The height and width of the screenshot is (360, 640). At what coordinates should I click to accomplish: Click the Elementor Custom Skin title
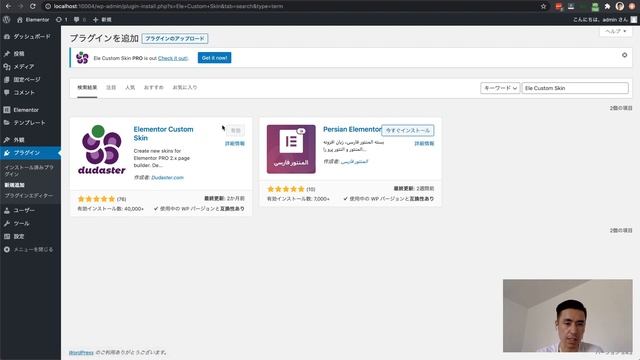(x=163, y=133)
